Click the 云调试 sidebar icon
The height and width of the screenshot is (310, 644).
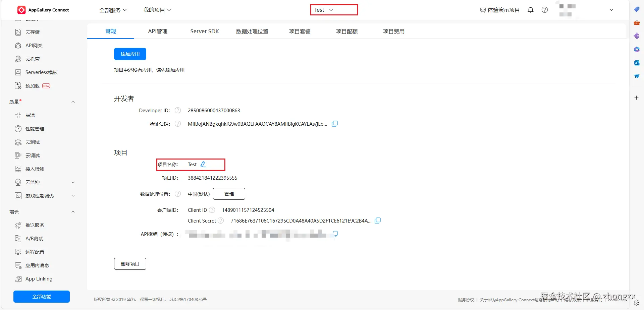tap(18, 156)
